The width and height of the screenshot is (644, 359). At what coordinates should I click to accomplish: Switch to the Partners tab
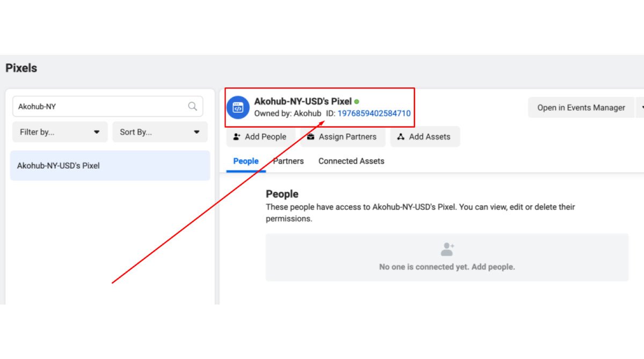289,161
